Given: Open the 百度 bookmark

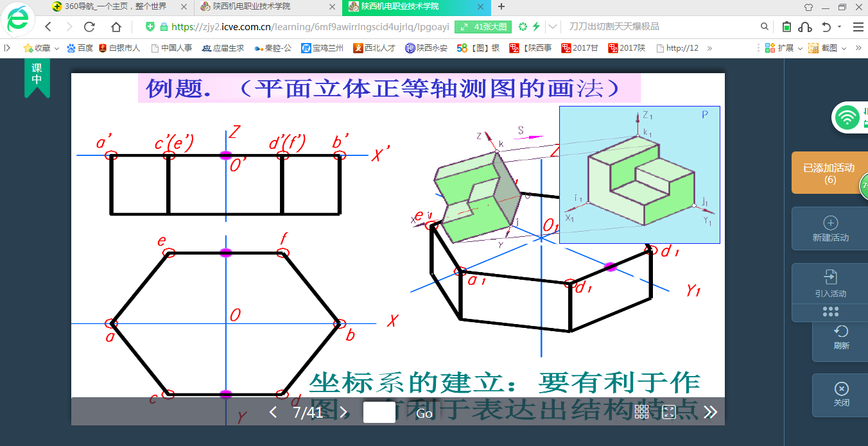Looking at the screenshot, I should click(80, 48).
